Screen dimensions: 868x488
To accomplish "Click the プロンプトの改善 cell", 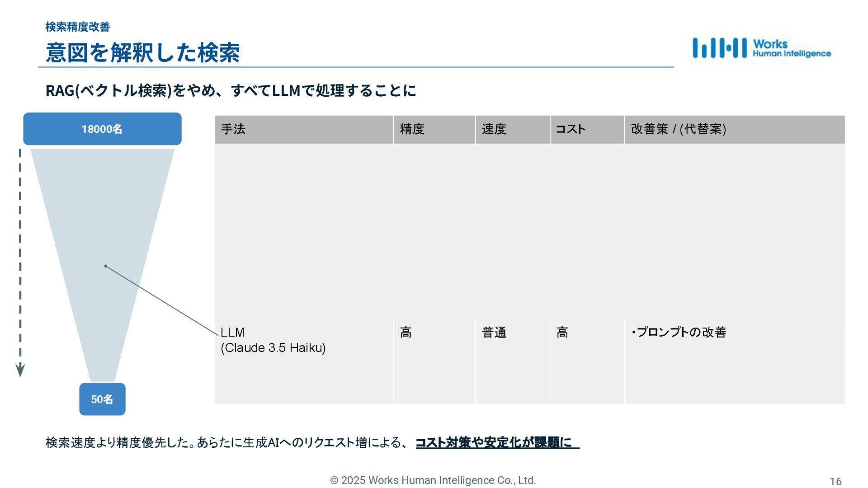I will click(679, 333).
